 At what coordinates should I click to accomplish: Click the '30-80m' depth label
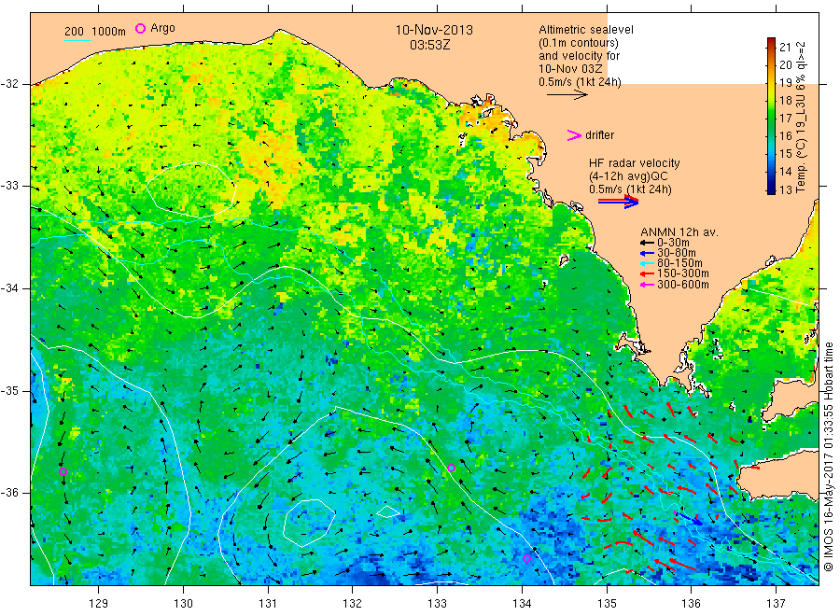[677, 253]
